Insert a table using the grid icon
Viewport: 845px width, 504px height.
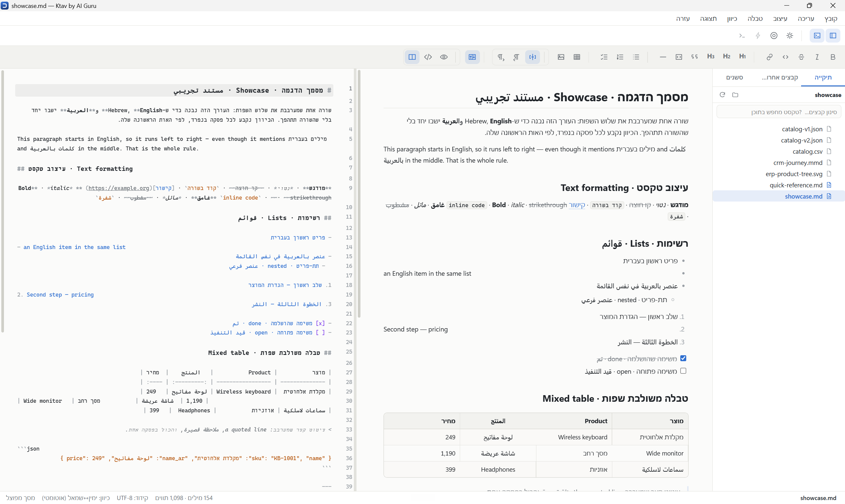pos(577,57)
